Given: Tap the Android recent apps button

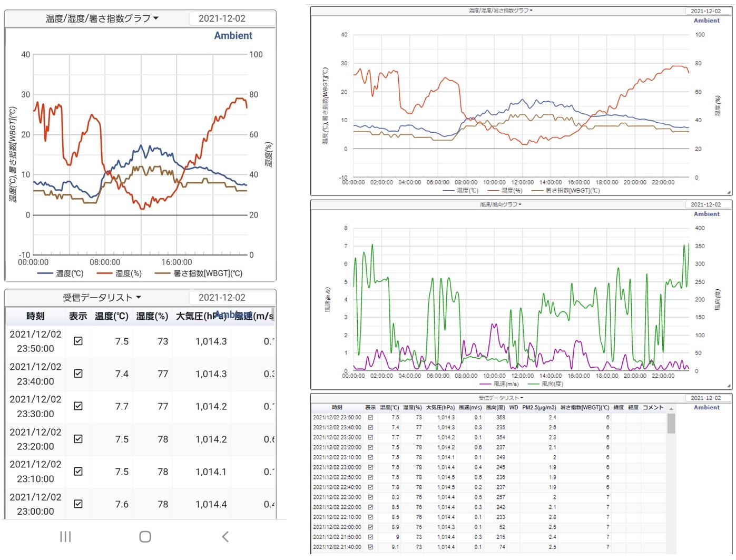Looking at the screenshot, I should point(65,537).
